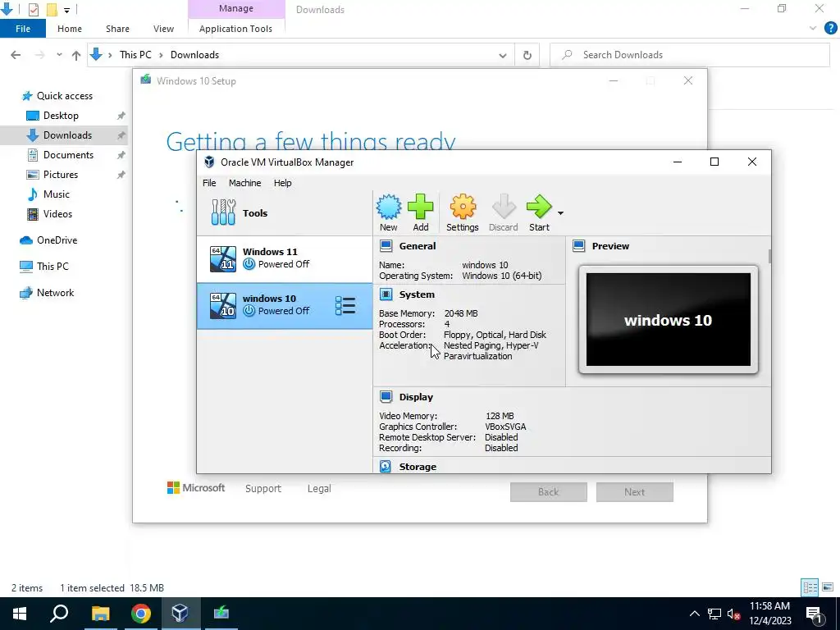Click the Storage section disk icon
The image size is (840, 630).
[x=386, y=467]
